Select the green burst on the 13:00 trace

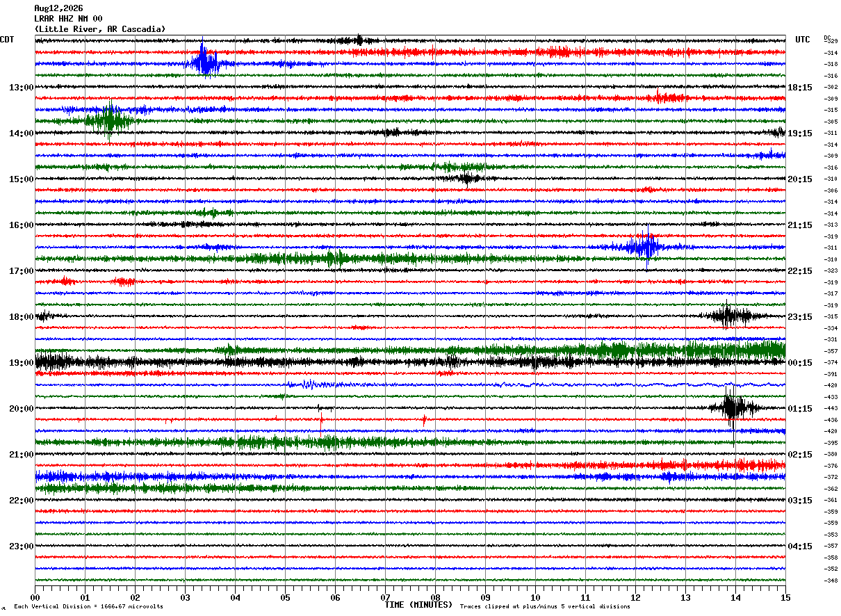click(x=108, y=121)
